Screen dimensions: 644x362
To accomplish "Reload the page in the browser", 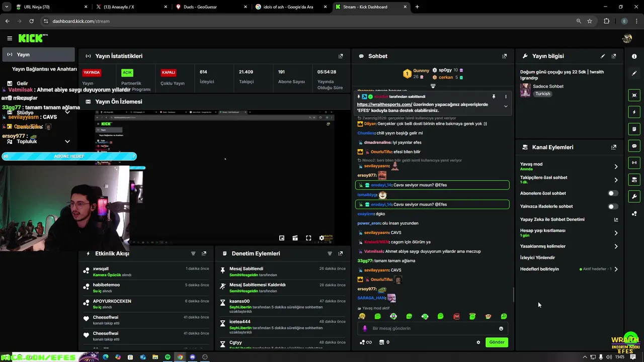I will 31,21.
